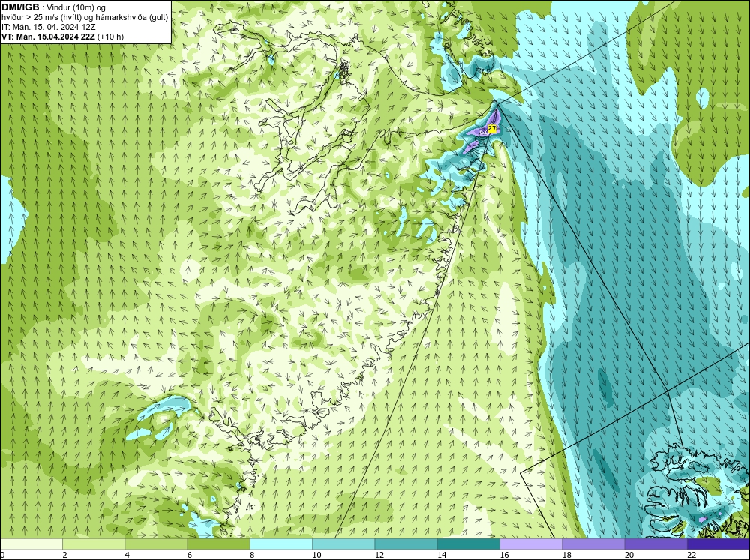The width and height of the screenshot is (750, 560).
Task: Click the 20-22 m/s violet legend swatch
Action: click(x=655, y=544)
